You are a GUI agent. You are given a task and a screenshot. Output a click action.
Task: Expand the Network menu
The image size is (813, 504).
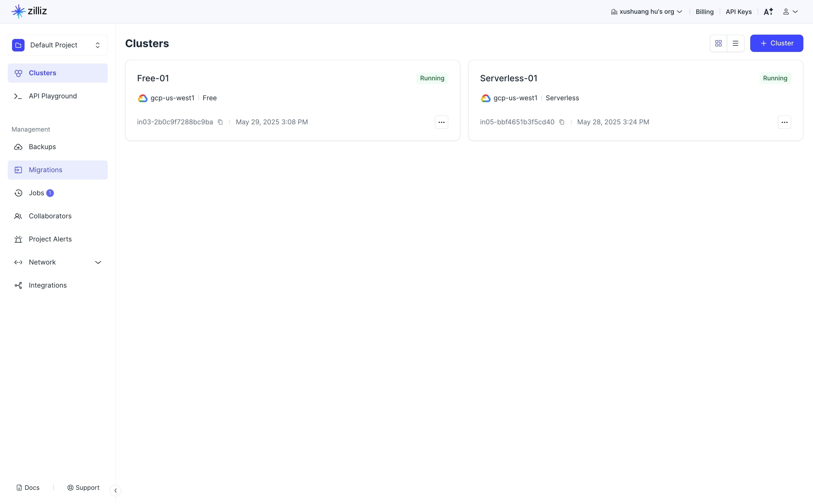[x=58, y=262]
